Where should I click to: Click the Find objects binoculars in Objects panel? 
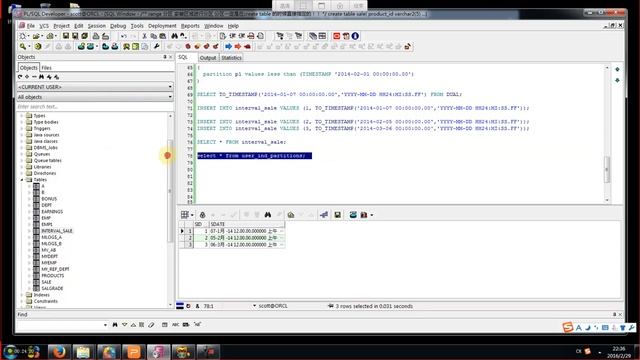coord(41,77)
